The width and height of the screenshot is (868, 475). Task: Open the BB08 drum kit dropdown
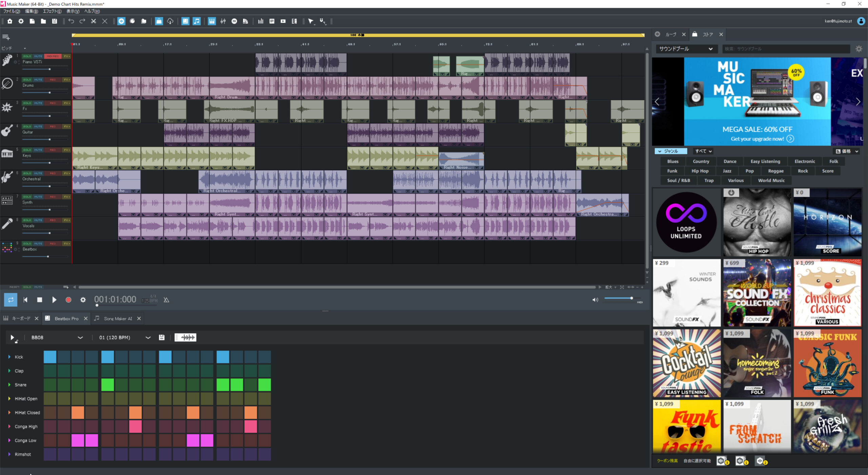[57, 338]
